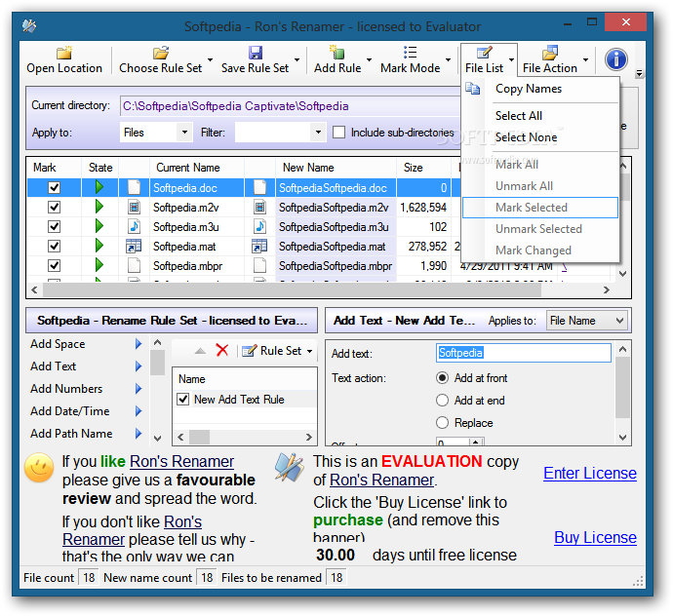Viewport: 673px width, 616px height.
Task: Click the file icon beside SoftpediaSoftpedia.mbpr
Action: [259, 265]
